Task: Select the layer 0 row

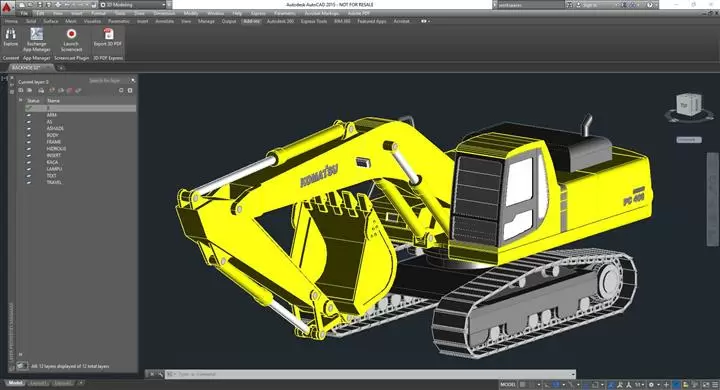Action: coord(81,108)
